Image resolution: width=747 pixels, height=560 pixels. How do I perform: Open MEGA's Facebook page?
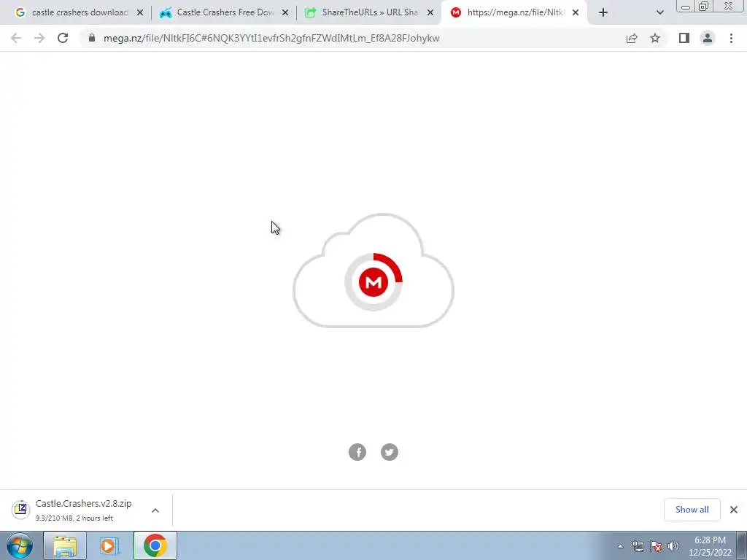click(x=357, y=452)
